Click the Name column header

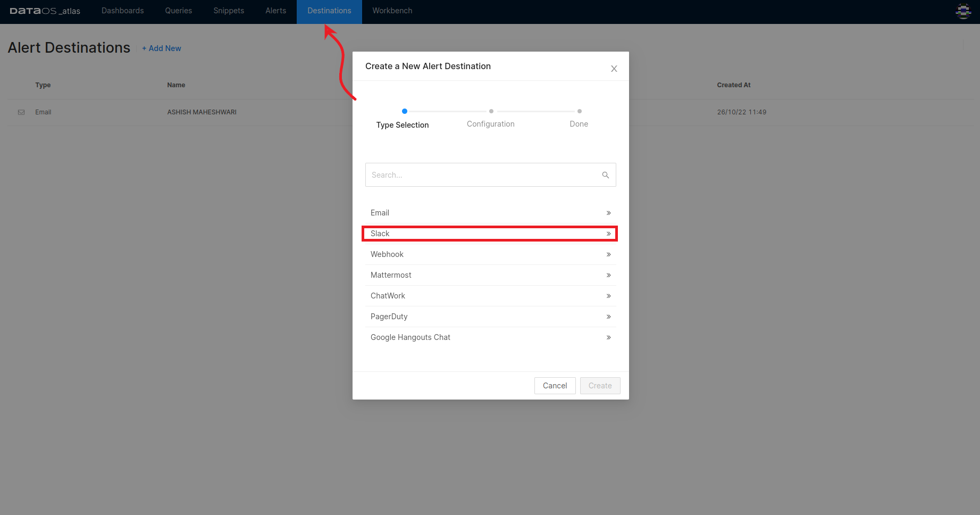(176, 85)
